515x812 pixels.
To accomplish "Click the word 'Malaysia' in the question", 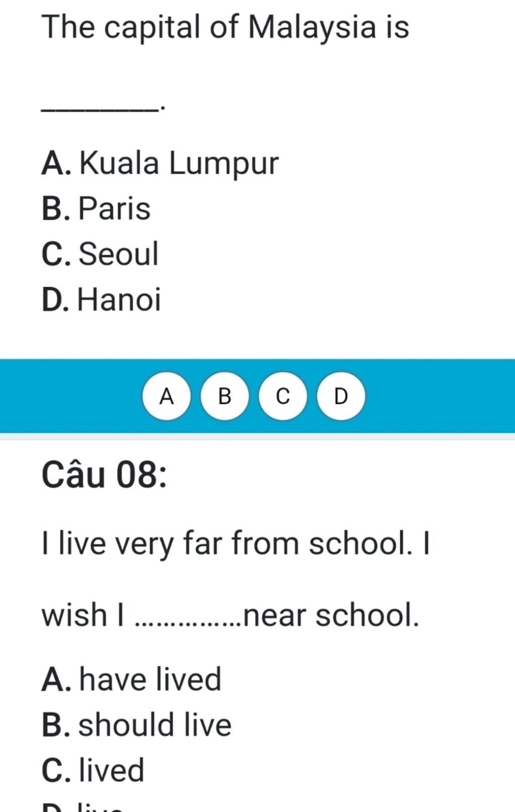I will 312,28.
